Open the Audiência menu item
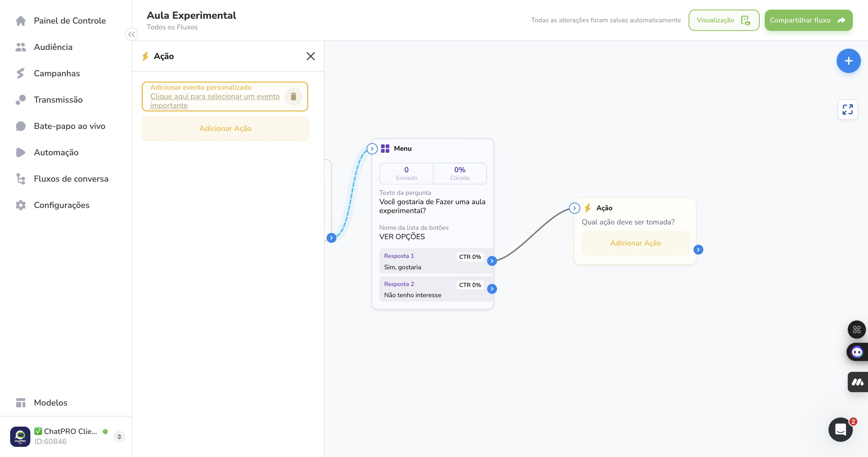 [x=53, y=47]
